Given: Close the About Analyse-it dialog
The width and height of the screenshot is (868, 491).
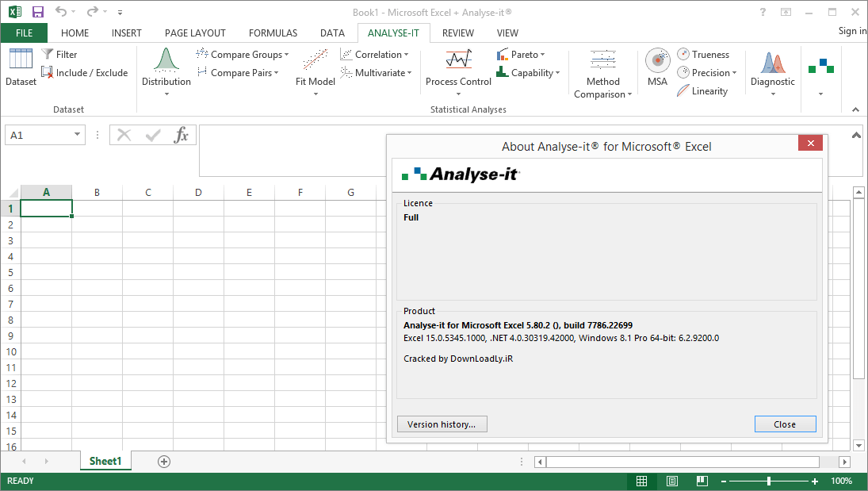Looking at the screenshot, I should (785, 424).
